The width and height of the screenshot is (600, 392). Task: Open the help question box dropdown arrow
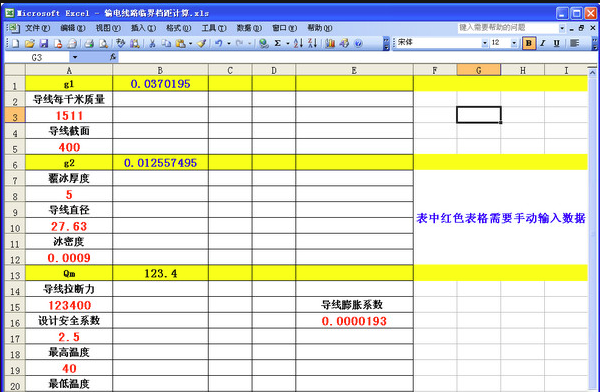[562, 28]
